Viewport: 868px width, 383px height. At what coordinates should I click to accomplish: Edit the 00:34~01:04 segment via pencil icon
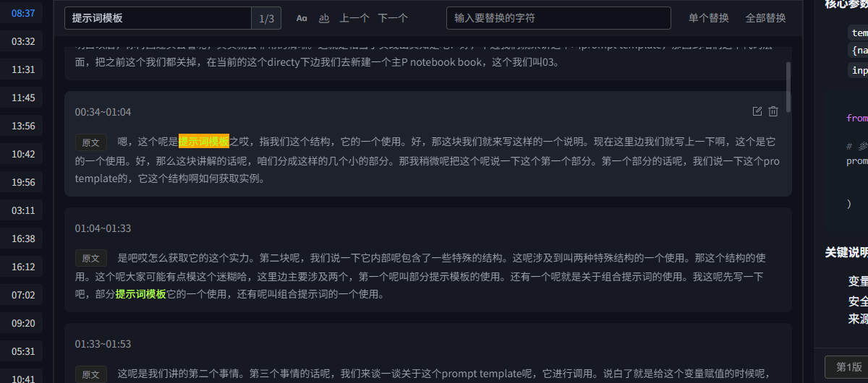[757, 111]
